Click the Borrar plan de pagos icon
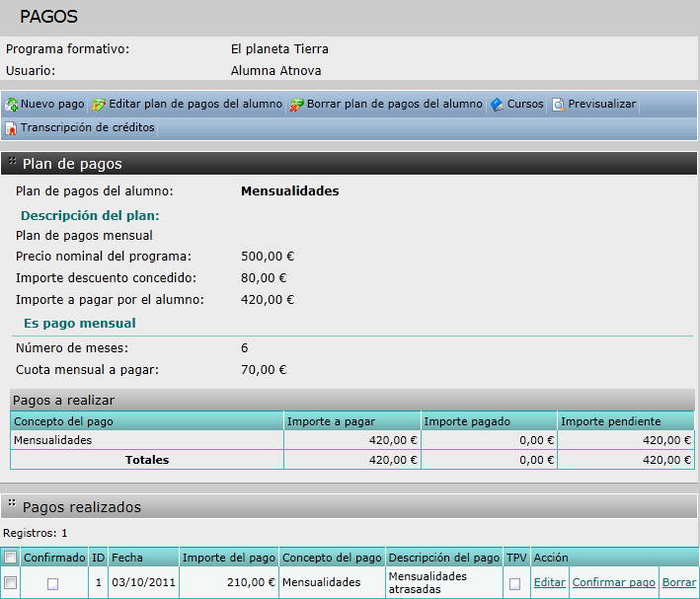This screenshot has height=599, width=700. coord(297,105)
